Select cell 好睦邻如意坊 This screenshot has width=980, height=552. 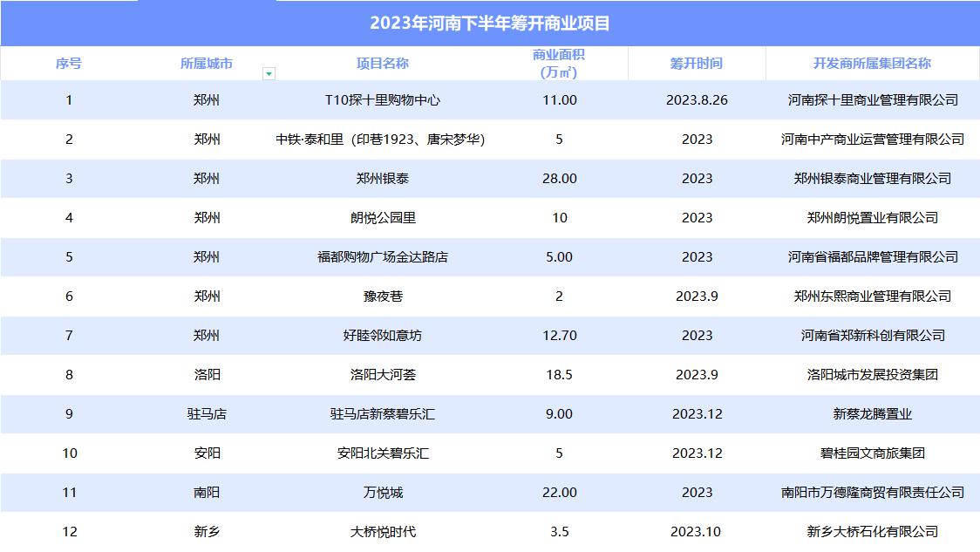tap(383, 336)
